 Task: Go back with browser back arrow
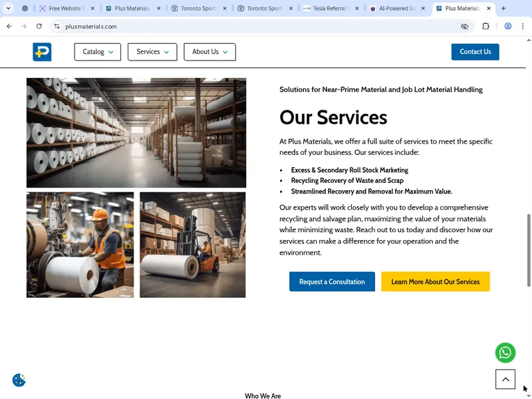9,26
